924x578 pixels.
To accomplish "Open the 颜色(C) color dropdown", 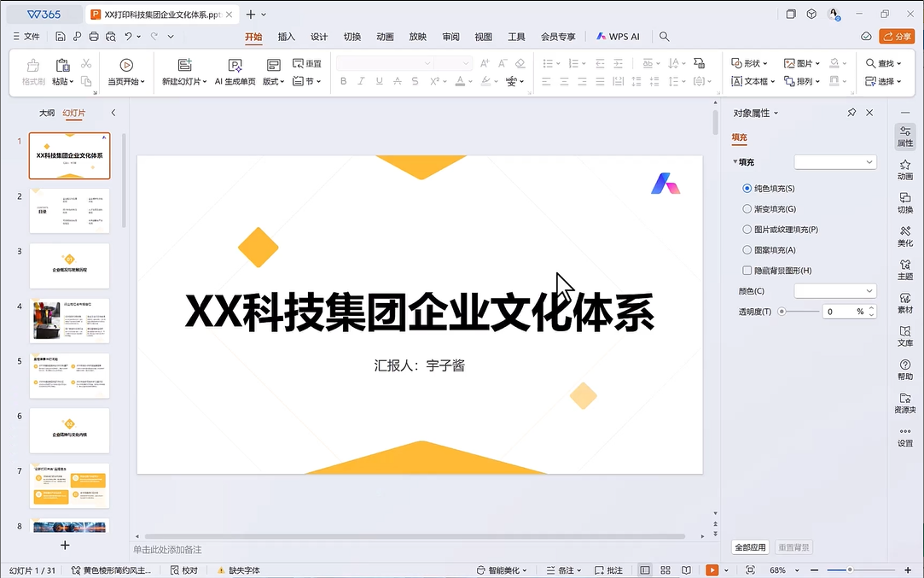I will (835, 291).
